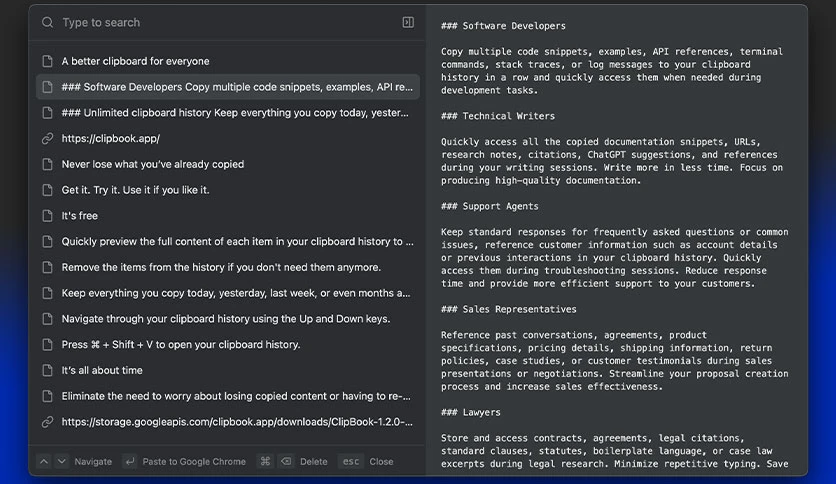Click the down arrow navigate key
836x484 pixels.
tap(62, 462)
